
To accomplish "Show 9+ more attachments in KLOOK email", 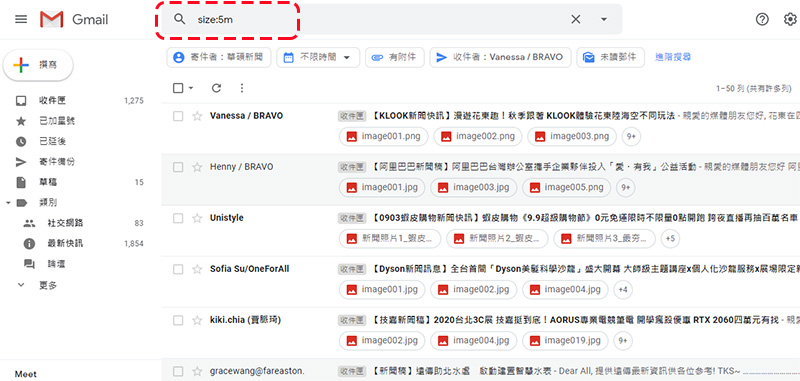I will [631, 137].
